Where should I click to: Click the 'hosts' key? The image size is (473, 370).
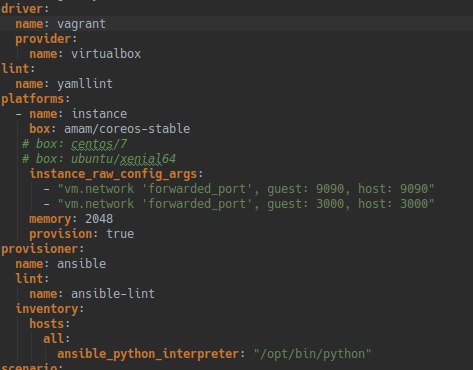point(47,324)
